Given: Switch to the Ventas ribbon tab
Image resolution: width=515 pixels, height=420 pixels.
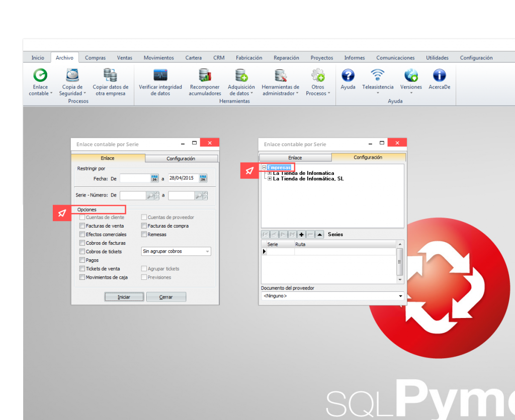Looking at the screenshot, I should coord(124,58).
